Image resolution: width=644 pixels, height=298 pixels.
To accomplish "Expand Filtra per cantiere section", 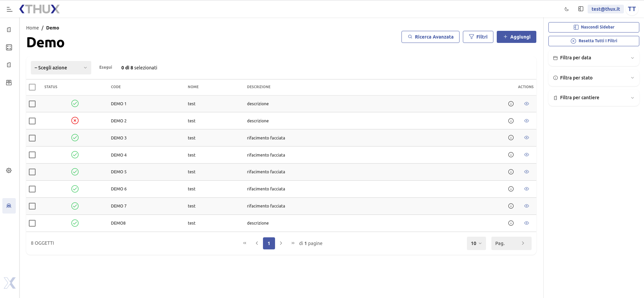I will tap(593, 98).
